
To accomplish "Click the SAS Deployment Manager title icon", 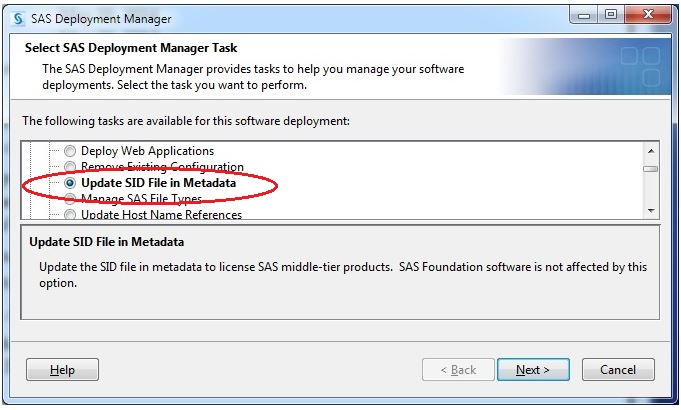I will point(18,19).
